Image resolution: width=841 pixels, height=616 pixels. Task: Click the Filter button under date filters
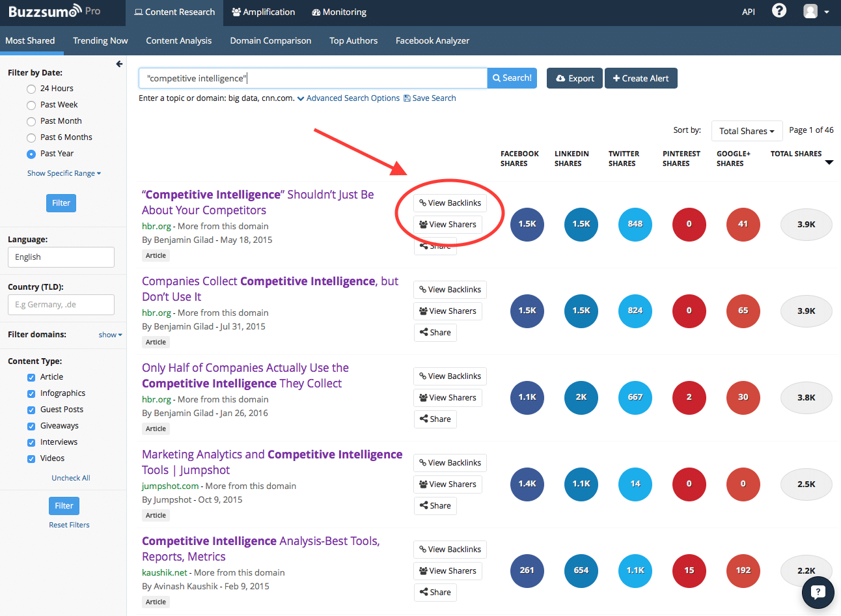[61, 203]
